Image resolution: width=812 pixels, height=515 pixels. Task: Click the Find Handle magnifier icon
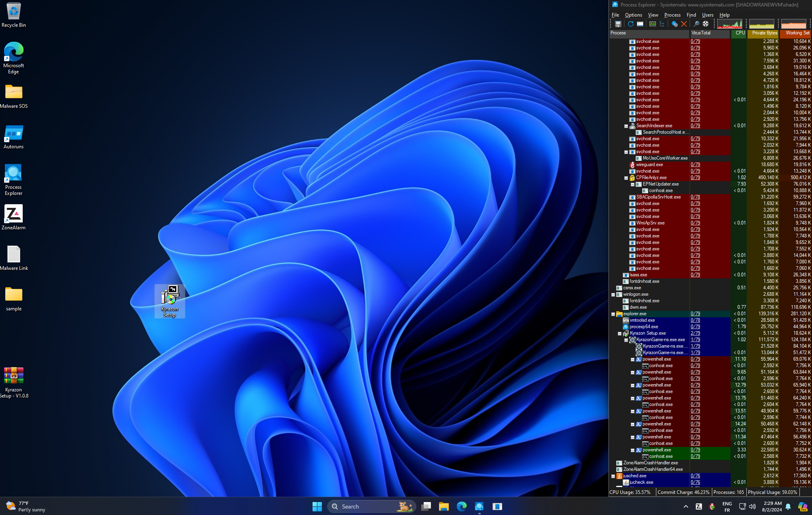(696, 24)
